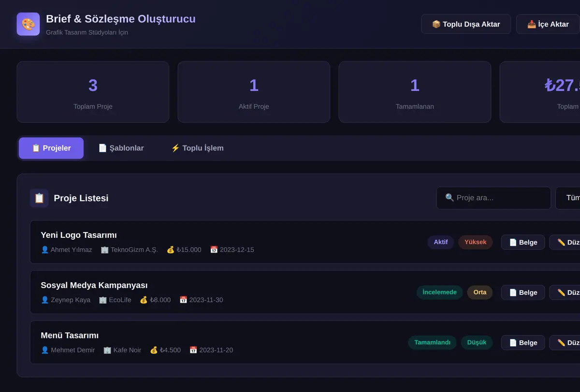Click the Aktif Proje stat card

click(x=254, y=92)
